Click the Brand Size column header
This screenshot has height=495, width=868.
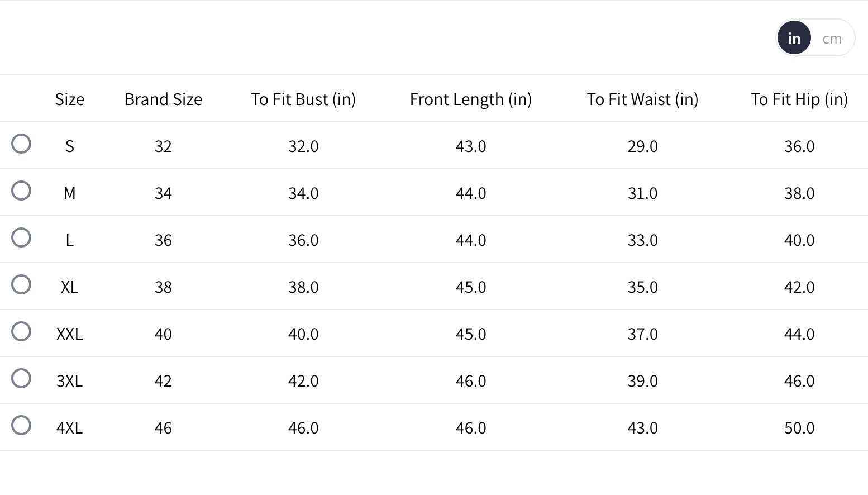[163, 99]
